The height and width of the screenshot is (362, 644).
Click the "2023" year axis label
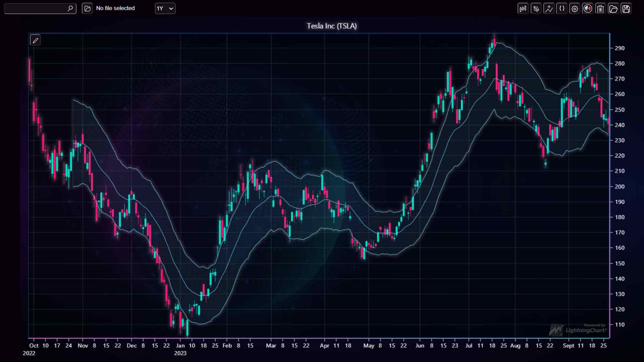point(180,353)
